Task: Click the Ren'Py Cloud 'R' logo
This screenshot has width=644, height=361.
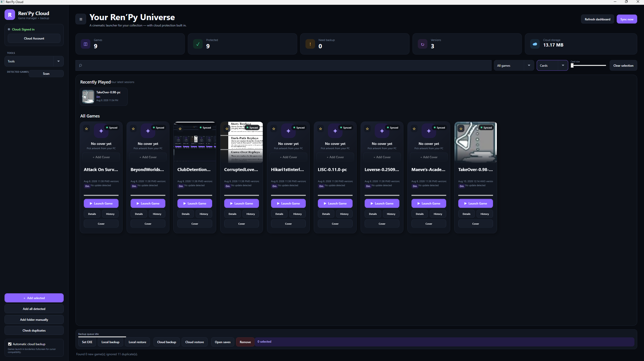Action: pyautogui.click(x=10, y=15)
